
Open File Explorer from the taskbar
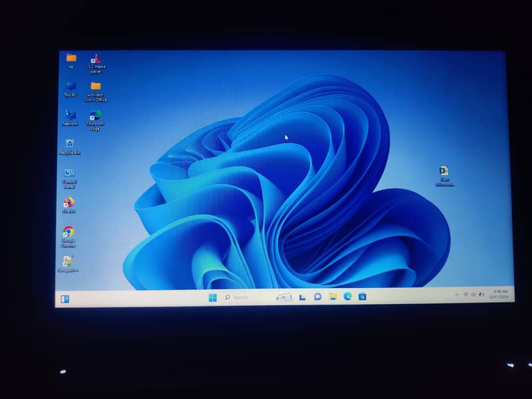point(332,297)
